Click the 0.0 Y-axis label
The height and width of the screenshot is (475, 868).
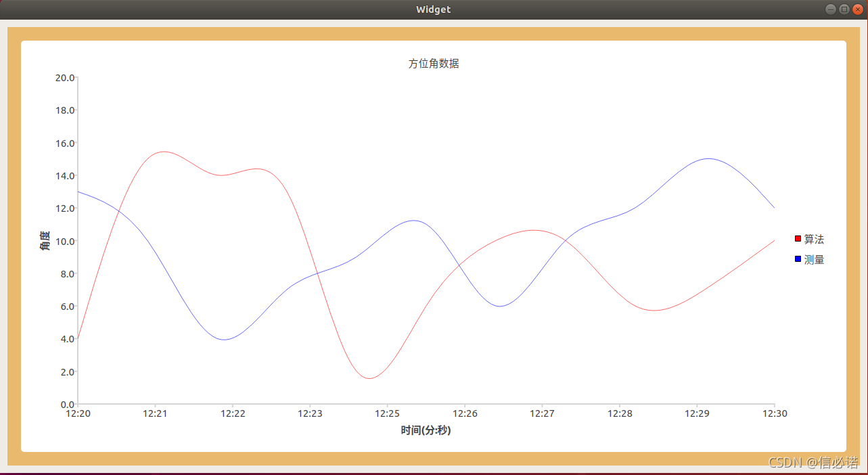67,404
